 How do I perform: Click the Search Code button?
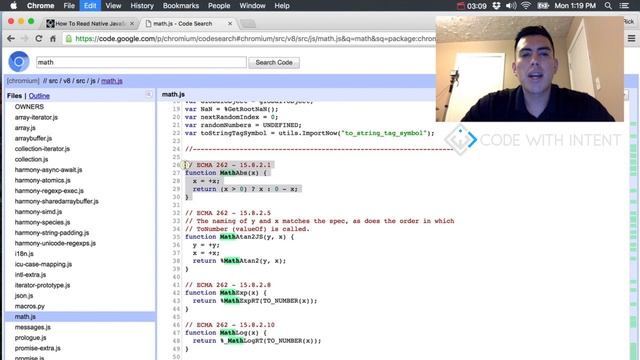pos(274,62)
